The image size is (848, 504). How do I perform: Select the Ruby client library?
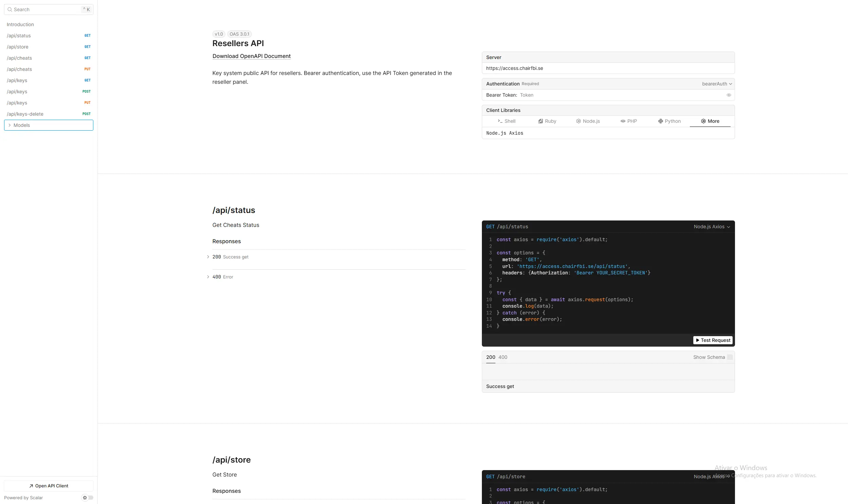[x=547, y=121]
